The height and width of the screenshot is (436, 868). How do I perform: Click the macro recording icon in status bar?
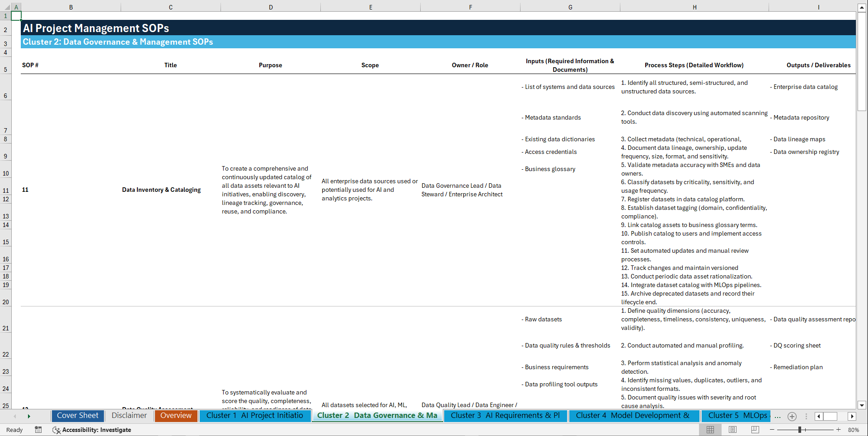coord(38,430)
